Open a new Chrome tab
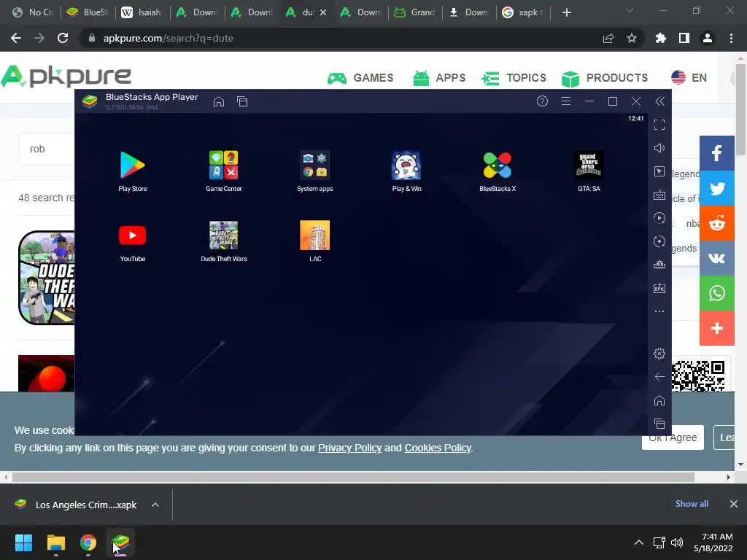The image size is (747, 560). coord(566,12)
